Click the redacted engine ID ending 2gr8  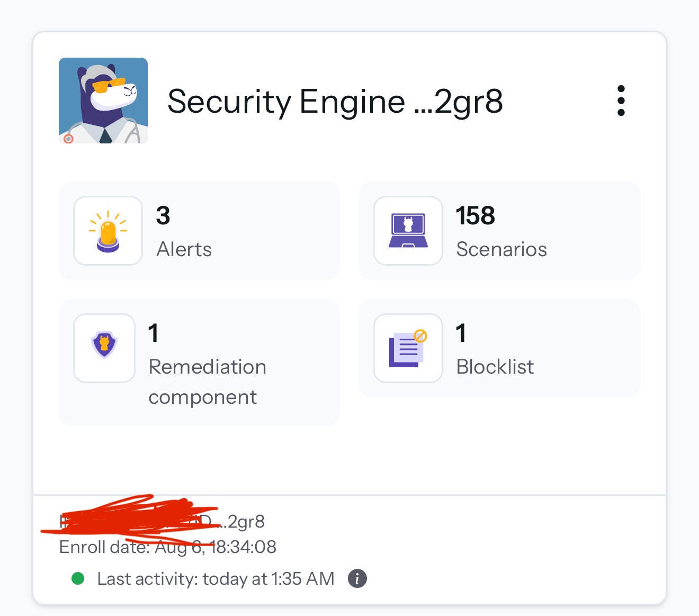point(162,521)
